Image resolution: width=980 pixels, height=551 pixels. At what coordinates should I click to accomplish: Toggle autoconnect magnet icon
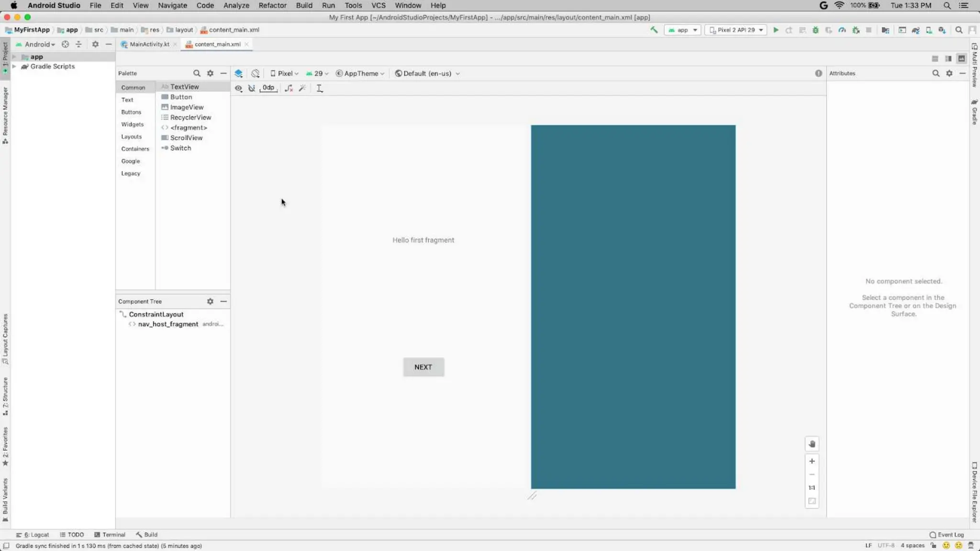click(x=252, y=88)
